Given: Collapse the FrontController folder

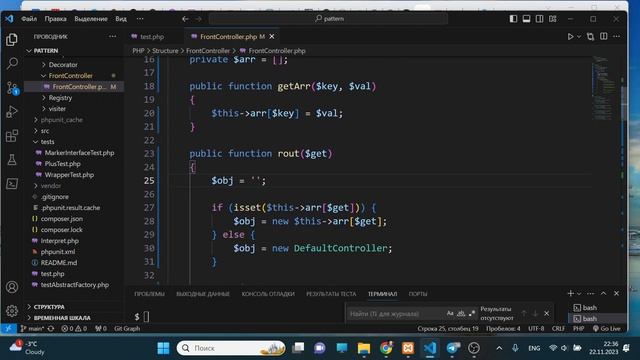Looking at the screenshot, I should (x=70, y=76).
